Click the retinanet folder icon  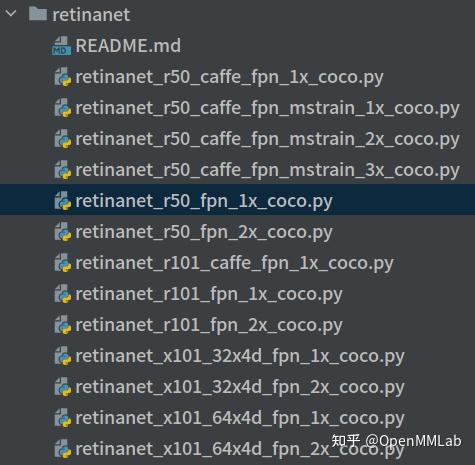point(38,14)
